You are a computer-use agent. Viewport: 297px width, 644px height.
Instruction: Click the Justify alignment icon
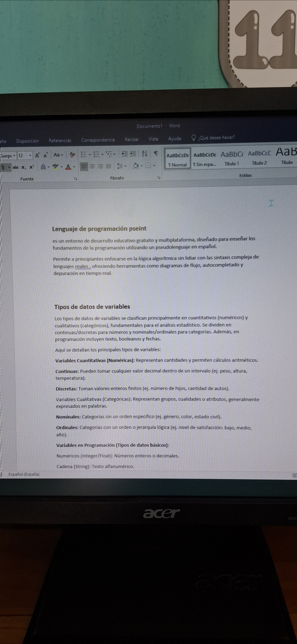pos(109,166)
